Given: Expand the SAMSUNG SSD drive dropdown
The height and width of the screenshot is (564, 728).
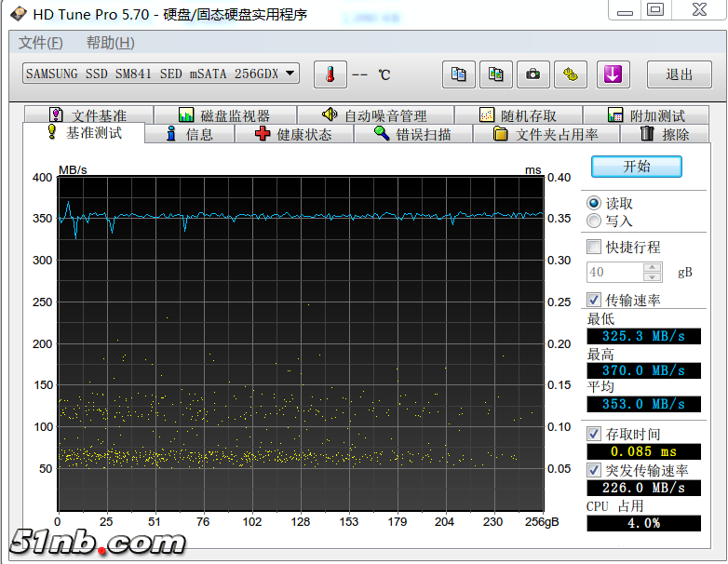Looking at the screenshot, I should tap(290, 74).
